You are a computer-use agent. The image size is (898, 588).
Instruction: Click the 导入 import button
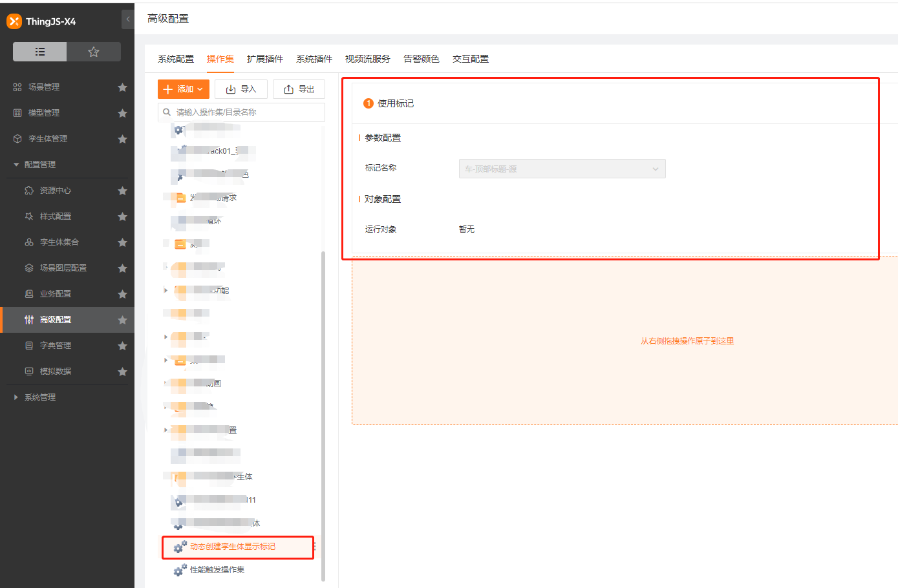pos(241,89)
